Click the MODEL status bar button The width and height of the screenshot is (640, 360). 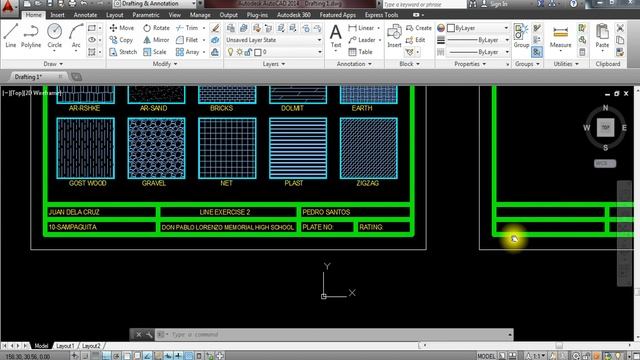[487, 356]
